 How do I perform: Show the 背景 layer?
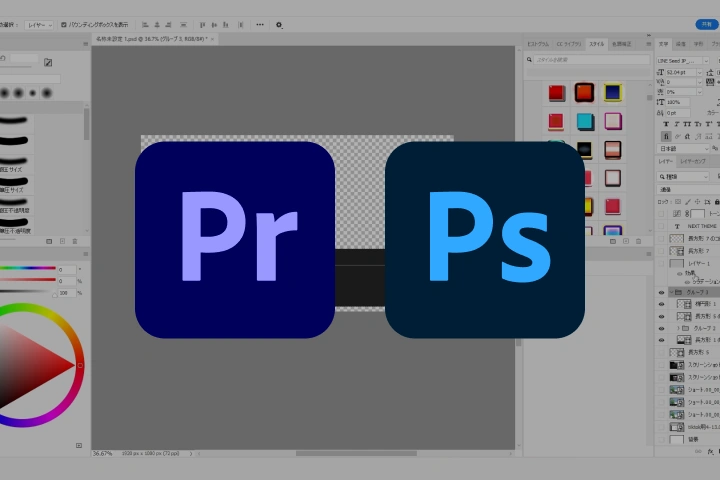pyautogui.click(x=661, y=440)
